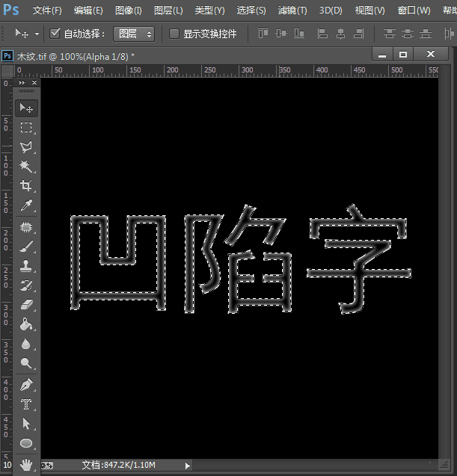This screenshot has width=457, height=476.
Task: Select the Clone Stamp tool
Action: (26, 265)
